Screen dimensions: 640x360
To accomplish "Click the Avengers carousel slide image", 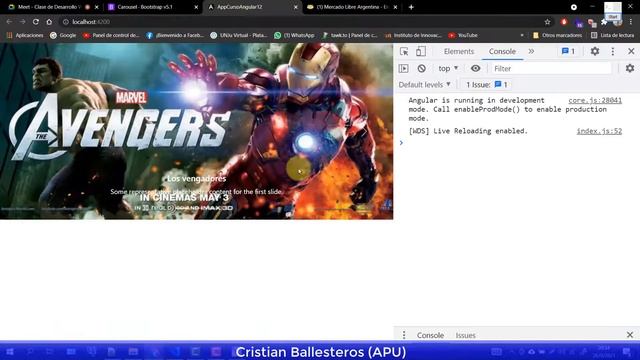I will point(196,131).
